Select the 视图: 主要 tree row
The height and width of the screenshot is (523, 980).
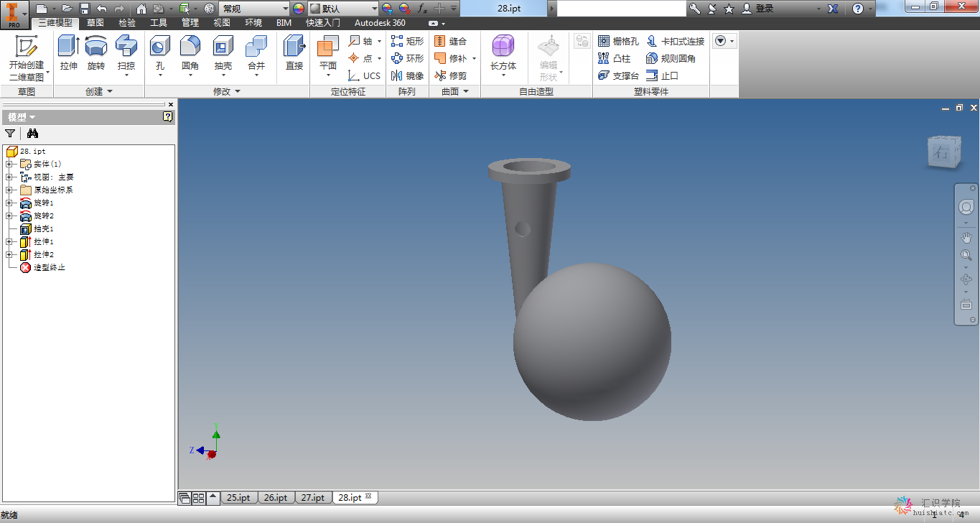click(x=47, y=177)
